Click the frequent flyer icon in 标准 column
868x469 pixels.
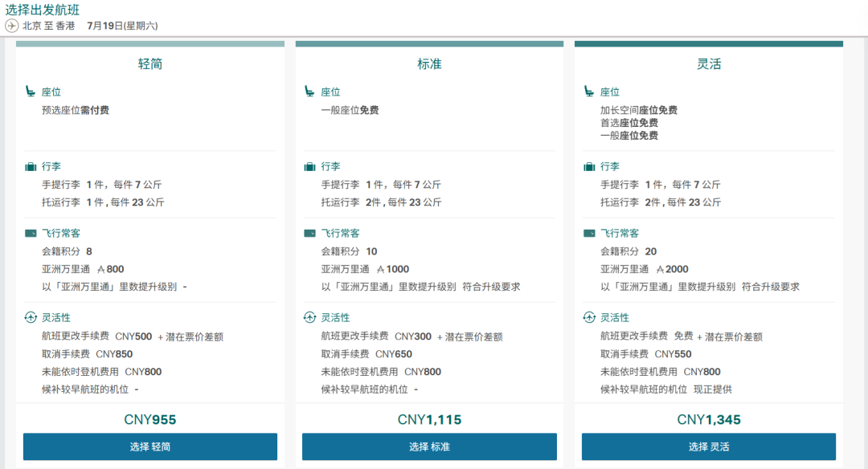point(309,233)
